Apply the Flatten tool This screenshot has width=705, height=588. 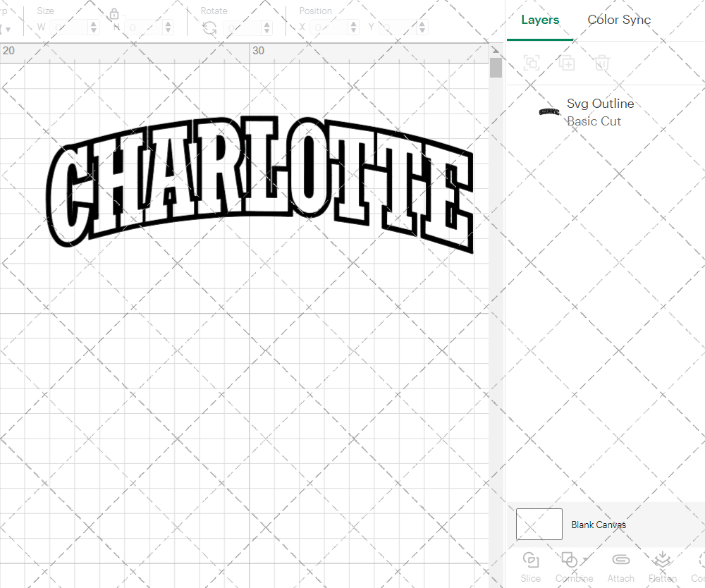[x=662, y=561]
